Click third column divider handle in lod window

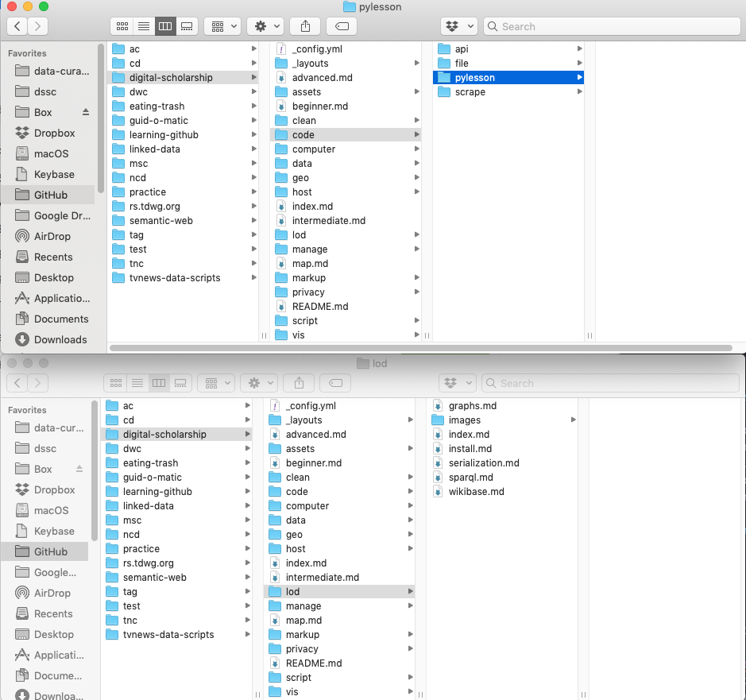(583, 694)
